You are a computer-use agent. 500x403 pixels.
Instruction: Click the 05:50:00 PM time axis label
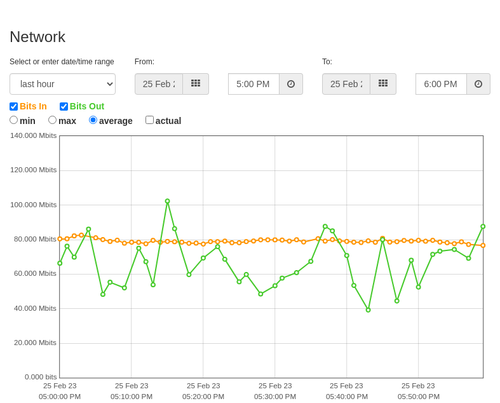418,397
